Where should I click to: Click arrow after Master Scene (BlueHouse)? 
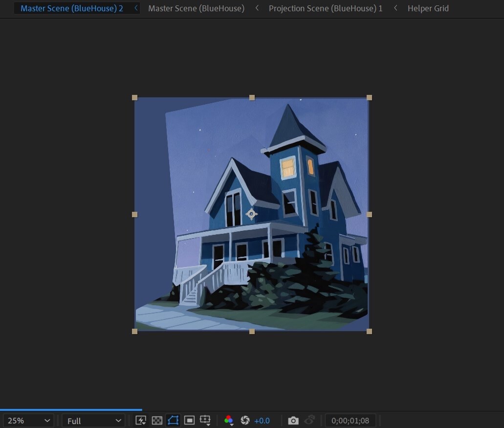click(257, 8)
